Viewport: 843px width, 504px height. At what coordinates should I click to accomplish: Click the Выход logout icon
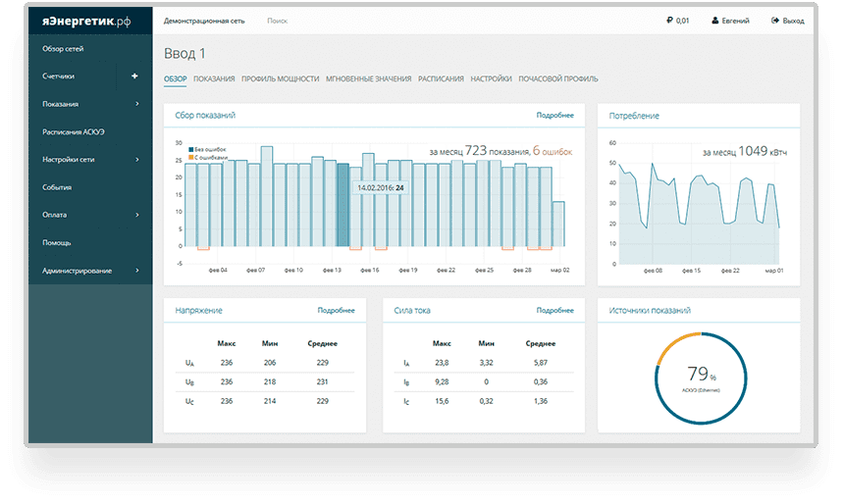point(775,20)
